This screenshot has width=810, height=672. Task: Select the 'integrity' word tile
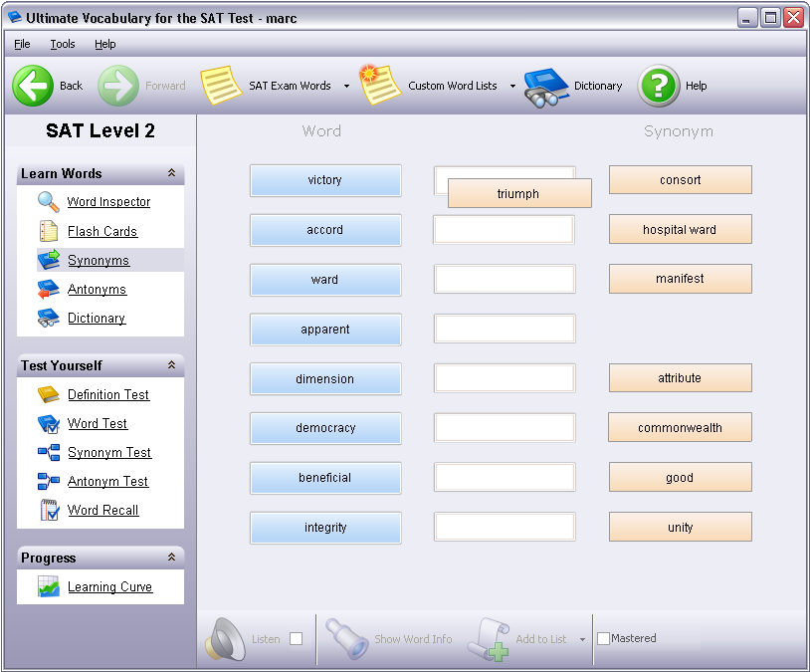(325, 528)
